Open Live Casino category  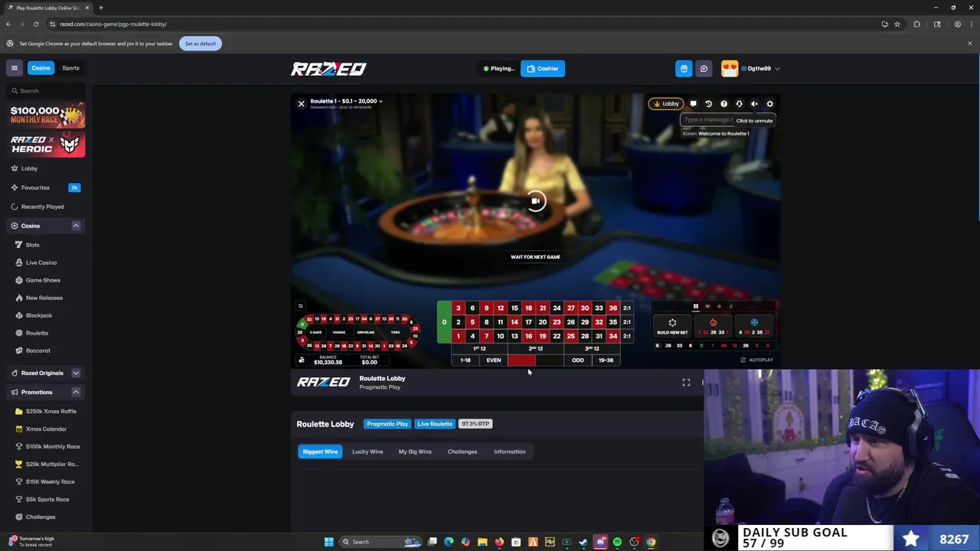(41, 262)
